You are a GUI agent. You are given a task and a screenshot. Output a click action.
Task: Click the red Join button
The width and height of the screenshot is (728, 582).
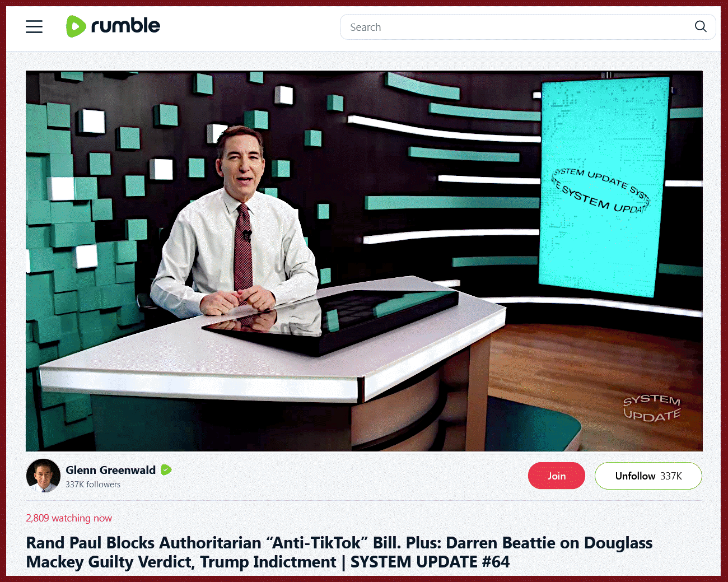557,476
